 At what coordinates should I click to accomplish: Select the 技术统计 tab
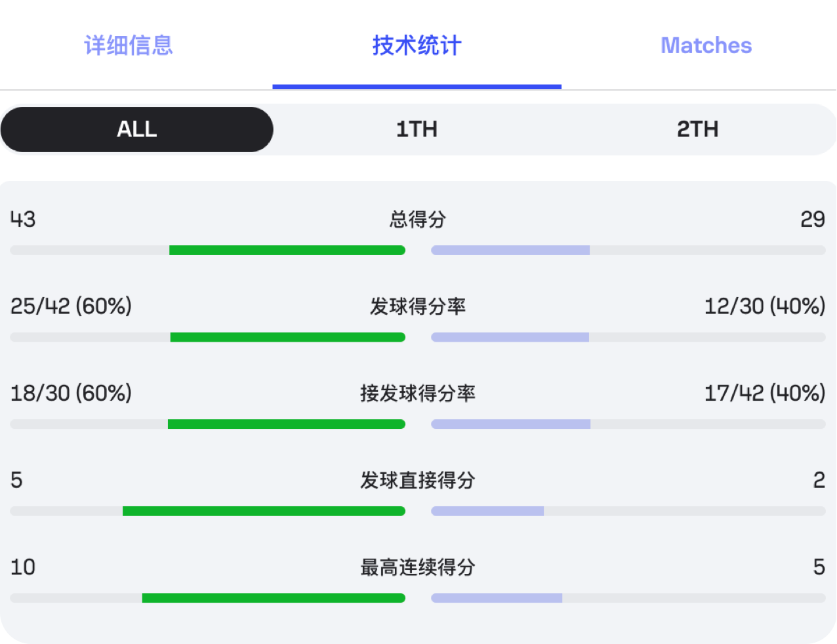[417, 45]
